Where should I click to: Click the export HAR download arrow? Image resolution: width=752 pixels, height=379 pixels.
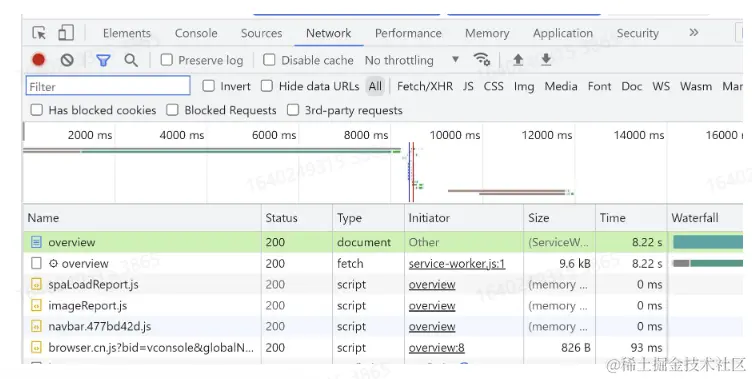[x=546, y=59]
